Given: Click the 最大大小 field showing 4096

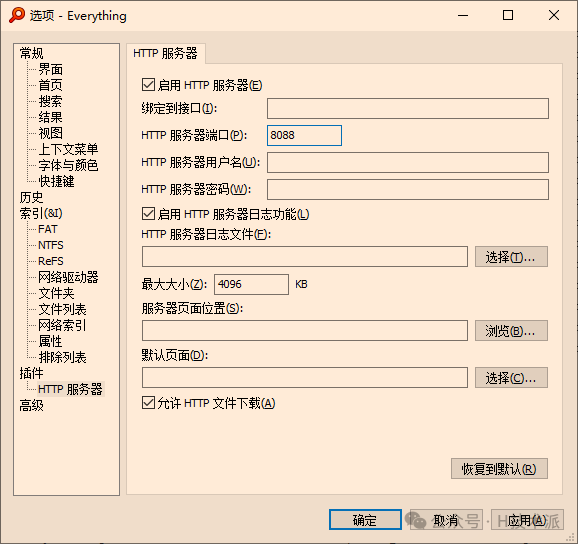Looking at the screenshot, I should click(x=251, y=284).
